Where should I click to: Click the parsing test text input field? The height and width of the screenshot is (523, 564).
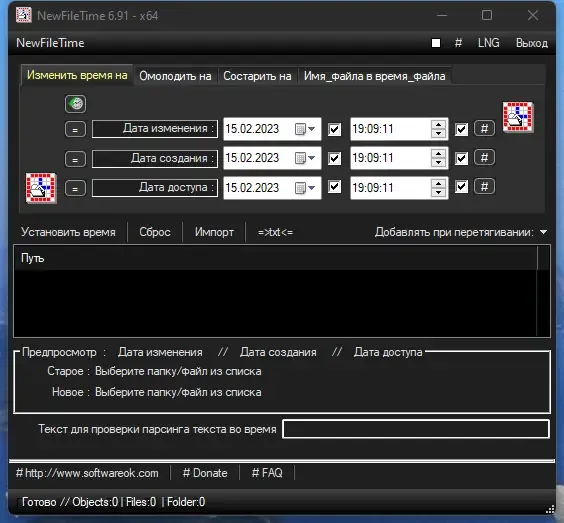point(416,429)
